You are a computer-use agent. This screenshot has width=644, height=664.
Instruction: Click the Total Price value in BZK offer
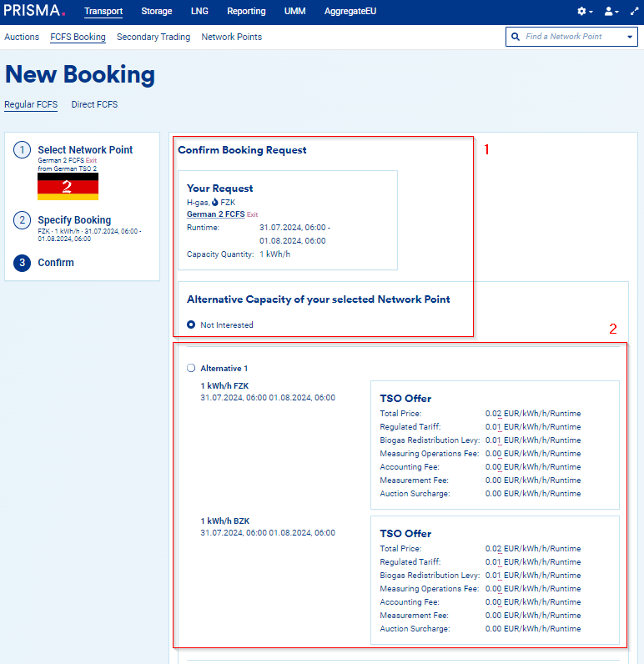pos(533,548)
